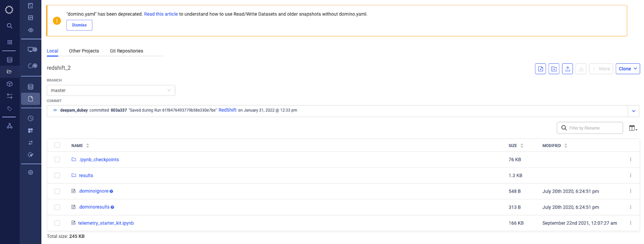Click the orange warning icon in banner
This screenshot has height=244, width=644.
(57, 21)
